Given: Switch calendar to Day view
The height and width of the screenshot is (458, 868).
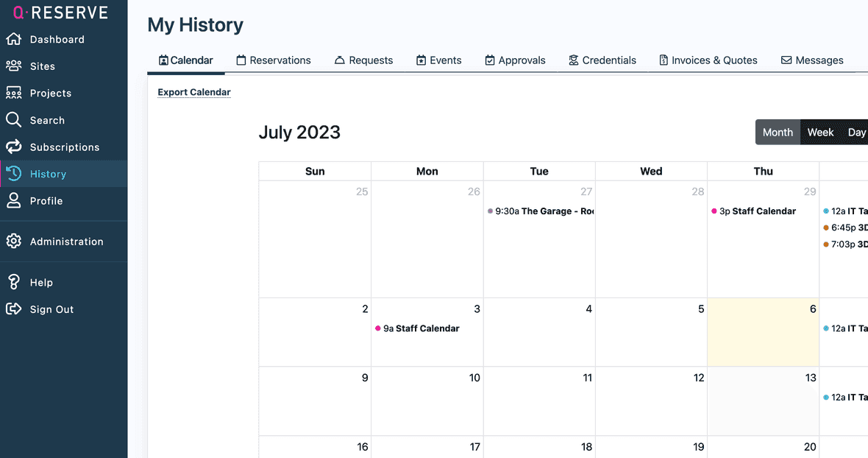Looking at the screenshot, I should click(x=856, y=133).
